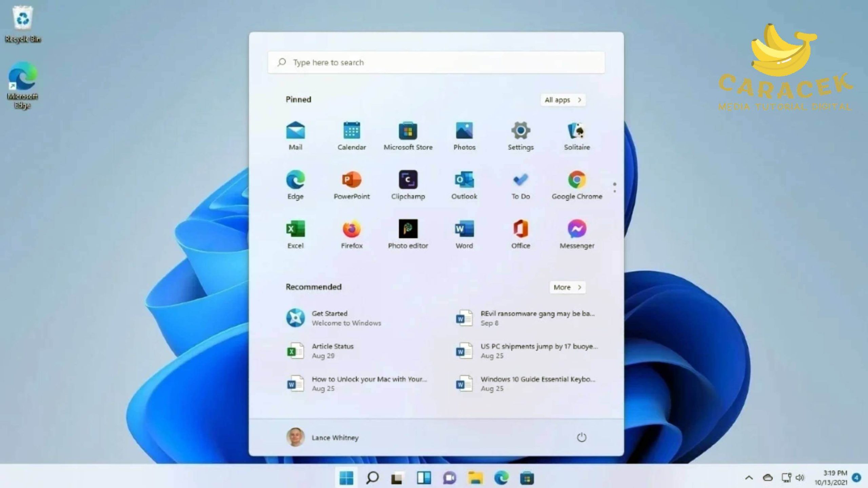Open Windows search bar
The width and height of the screenshot is (868, 488).
[371, 477]
